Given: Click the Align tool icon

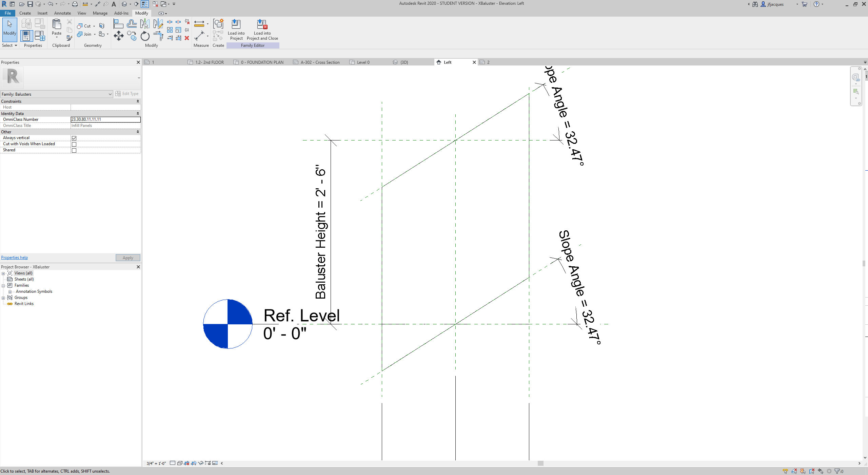Looking at the screenshot, I should point(118,24).
